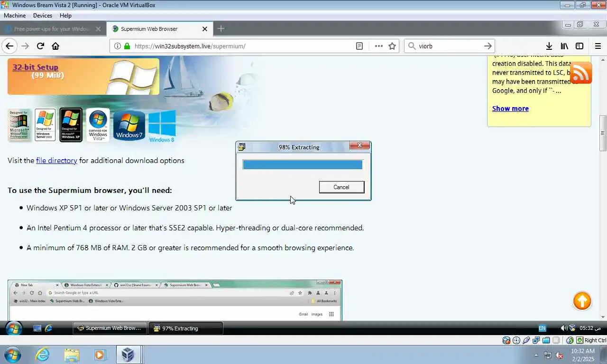Screen dimensions: 607x364
Task: Open host Windows Media Player icon
Action: tap(100, 355)
